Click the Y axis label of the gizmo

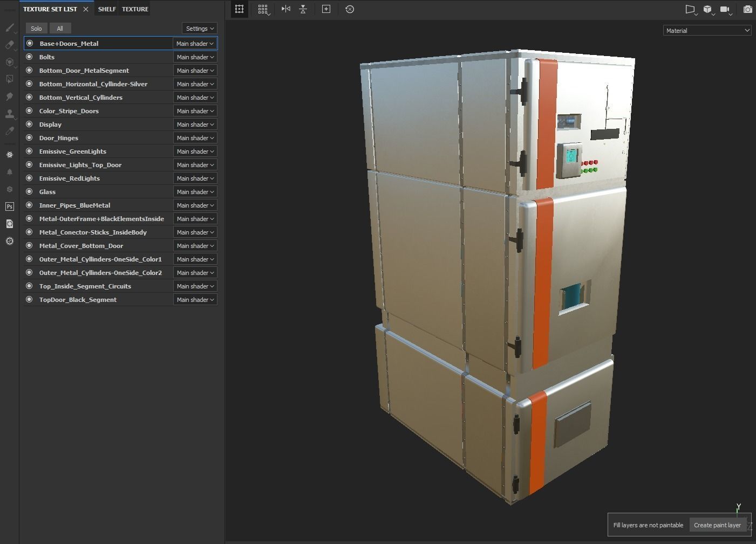pyautogui.click(x=739, y=507)
